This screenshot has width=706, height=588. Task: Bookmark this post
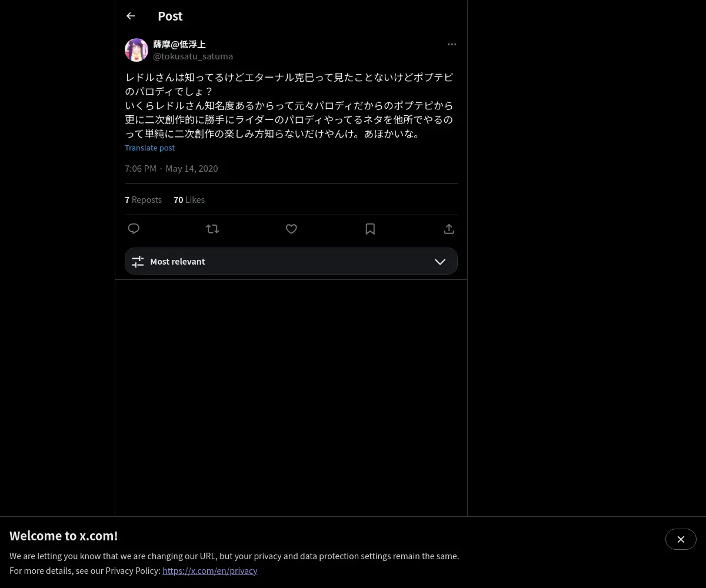pos(370,229)
